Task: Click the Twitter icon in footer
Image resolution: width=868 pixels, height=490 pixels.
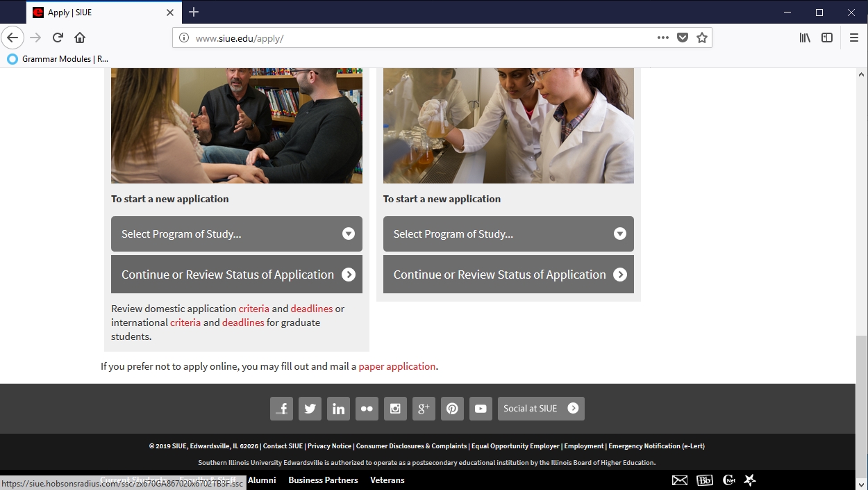Action: tap(310, 409)
